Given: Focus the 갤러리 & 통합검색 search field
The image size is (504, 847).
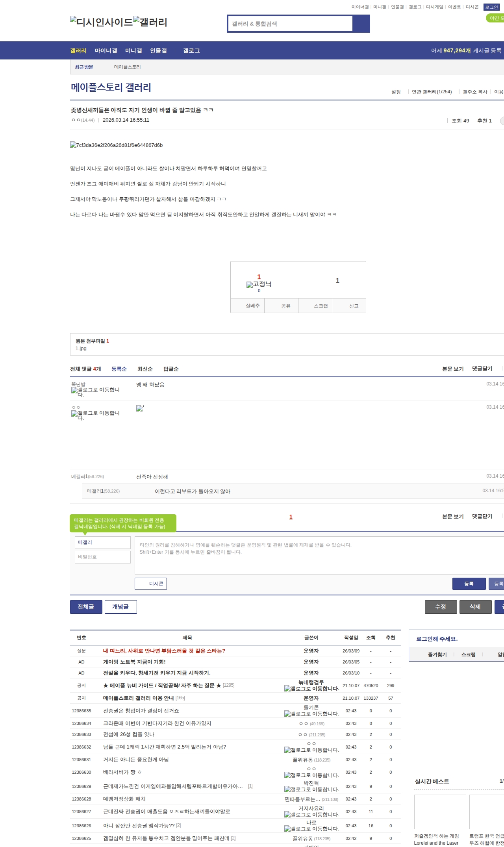Looking at the screenshot, I should [x=291, y=24].
